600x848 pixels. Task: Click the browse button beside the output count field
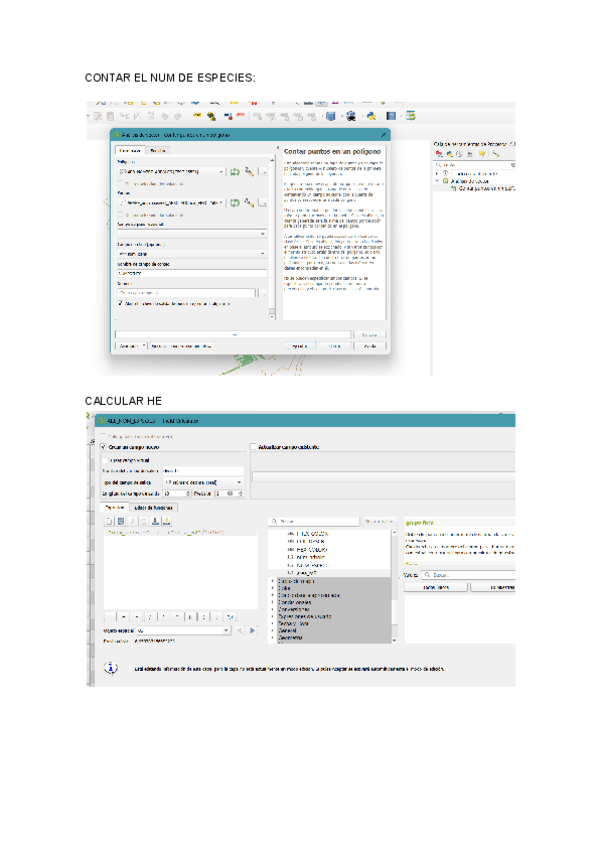point(262,293)
